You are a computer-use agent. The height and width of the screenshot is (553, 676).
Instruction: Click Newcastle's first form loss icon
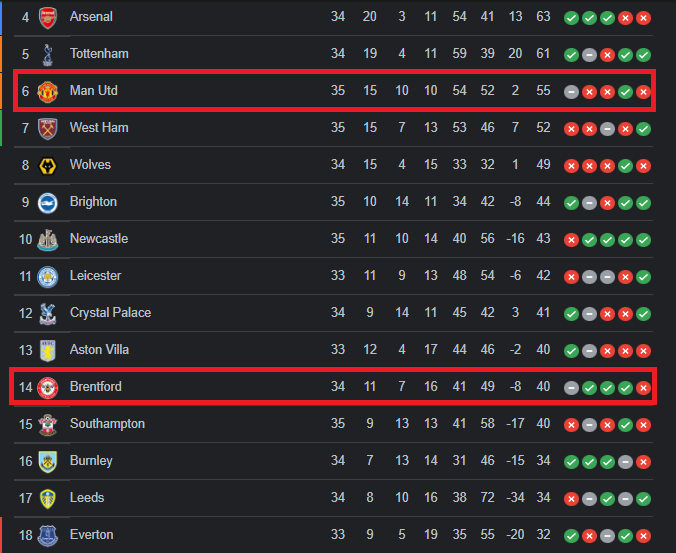(571, 240)
